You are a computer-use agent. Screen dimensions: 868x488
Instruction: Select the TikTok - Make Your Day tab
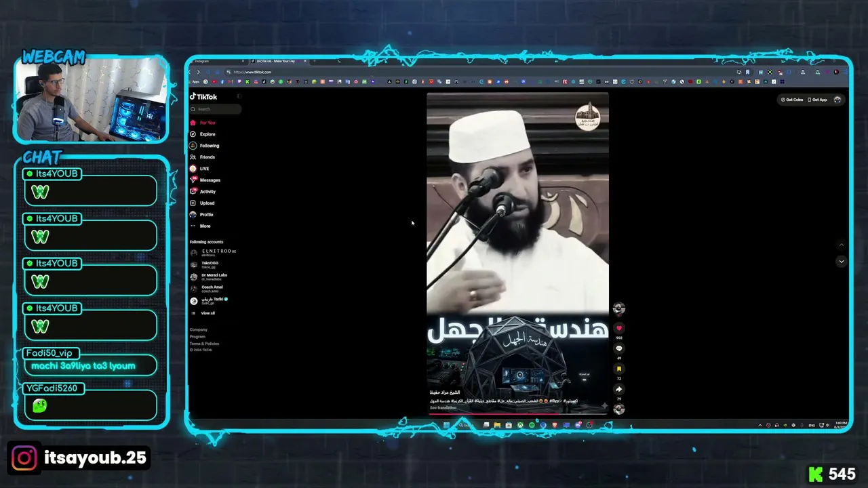(x=278, y=61)
